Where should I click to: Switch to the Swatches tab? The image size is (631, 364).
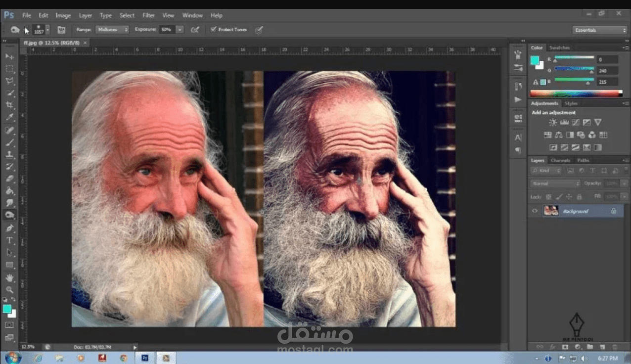click(559, 47)
